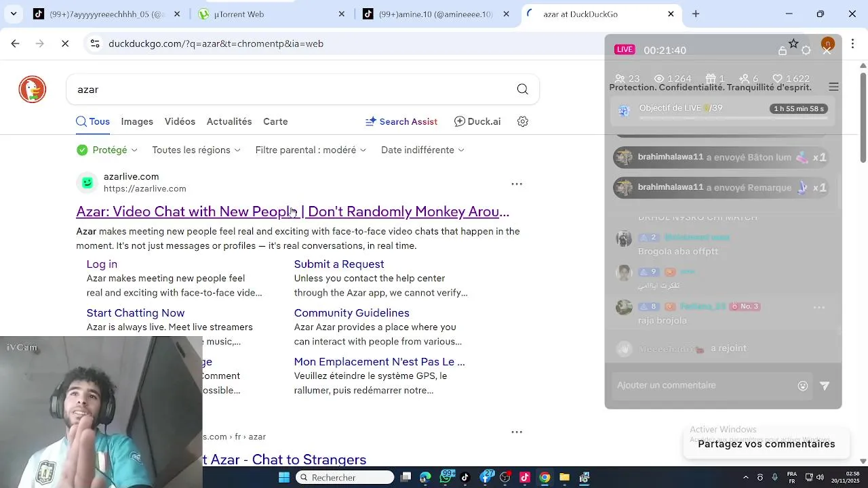Image resolution: width=868 pixels, height=488 pixels.
Task: Open Chrome three-dot menu
Action: pyautogui.click(x=852, y=43)
